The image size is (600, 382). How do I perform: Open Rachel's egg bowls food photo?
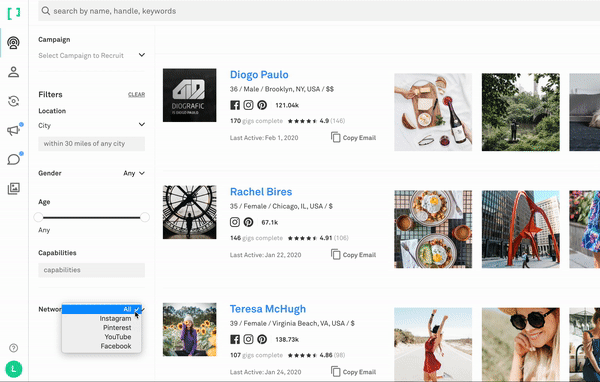433,229
